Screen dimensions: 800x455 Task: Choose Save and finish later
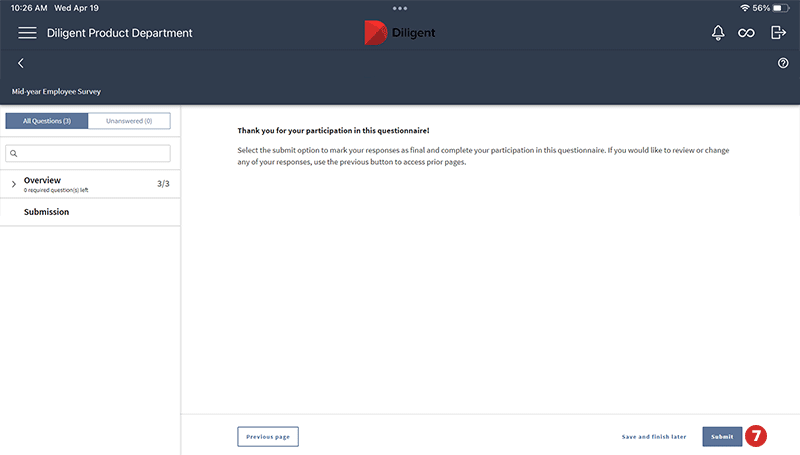click(654, 436)
